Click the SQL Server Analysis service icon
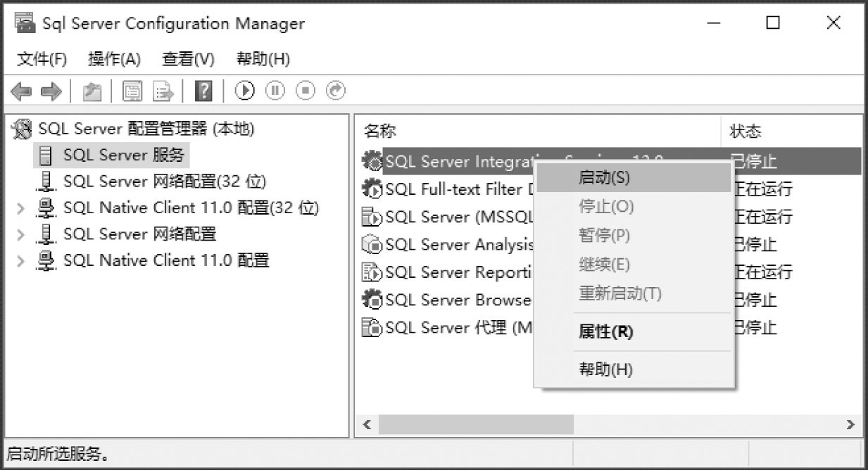Viewport: 868px width, 470px height. tap(372, 245)
